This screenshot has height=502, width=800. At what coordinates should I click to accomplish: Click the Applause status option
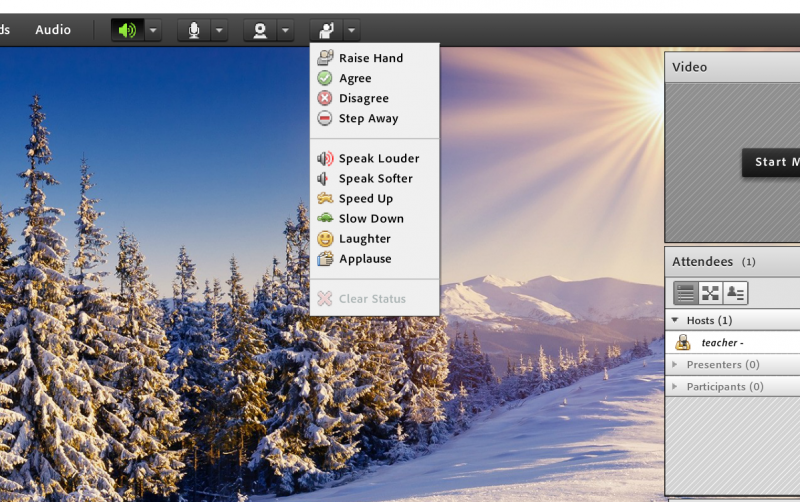[x=364, y=258]
